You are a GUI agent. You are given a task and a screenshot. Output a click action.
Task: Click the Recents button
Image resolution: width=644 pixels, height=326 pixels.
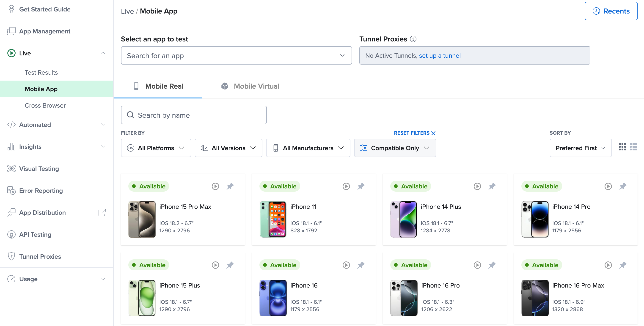(x=611, y=11)
